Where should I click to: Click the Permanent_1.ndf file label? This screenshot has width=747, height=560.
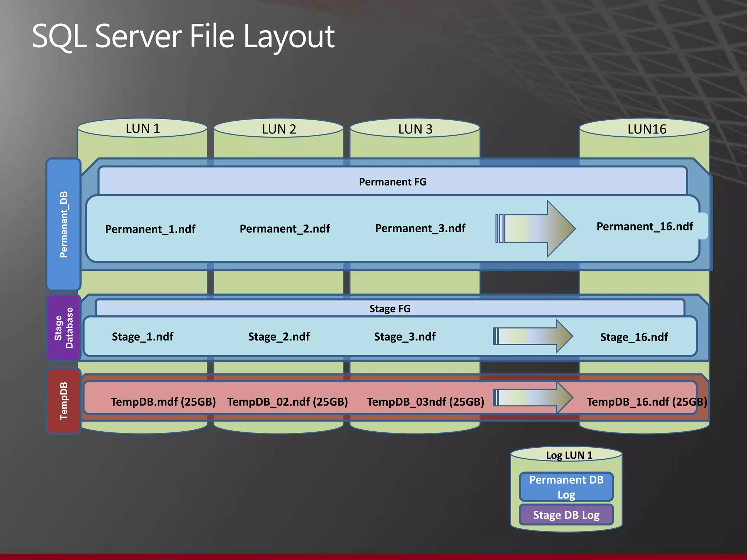[x=150, y=229]
